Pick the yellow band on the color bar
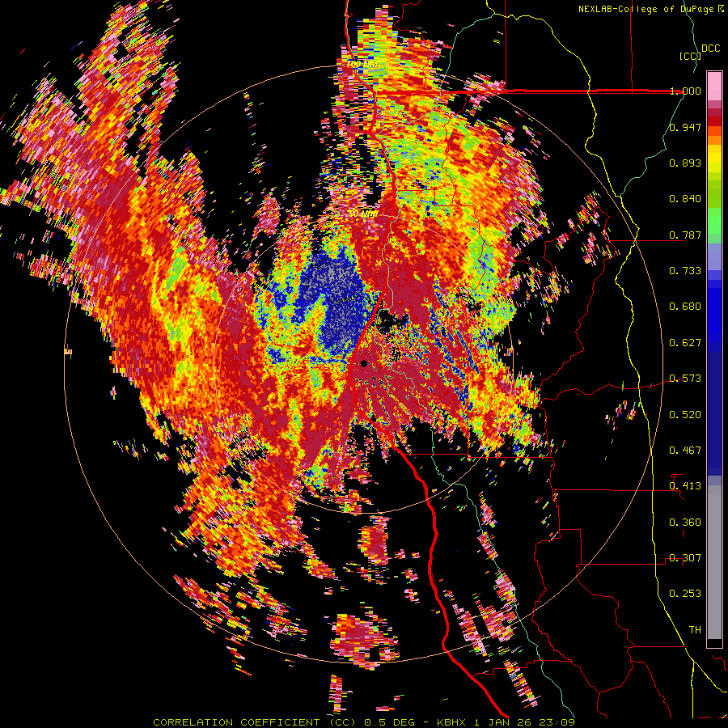Viewport: 728px width, 728px height. (x=714, y=159)
